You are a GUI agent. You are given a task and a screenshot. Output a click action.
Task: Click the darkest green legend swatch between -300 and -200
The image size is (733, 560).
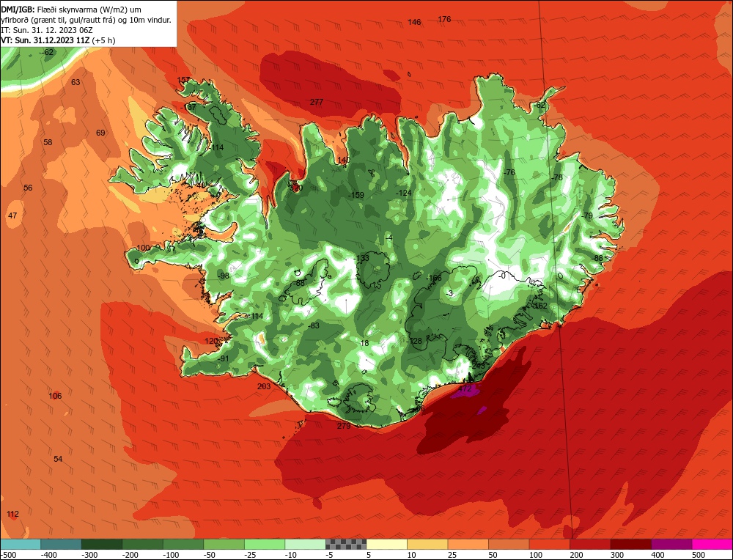(102, 544)
